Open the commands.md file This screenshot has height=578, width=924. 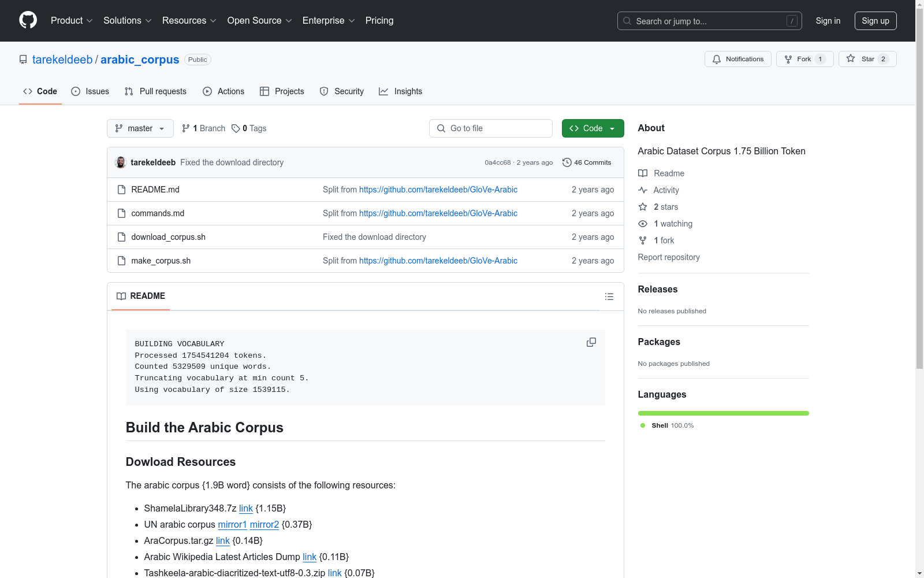(x=158, y=213)
